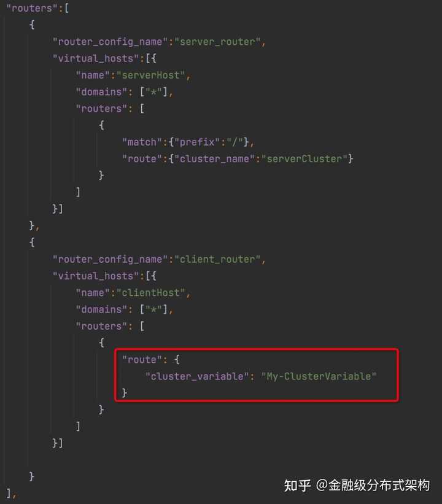This screenshot has width=442, height=504.
Task: Click the second "virtual_hosts" key
Action: point(96,276)
